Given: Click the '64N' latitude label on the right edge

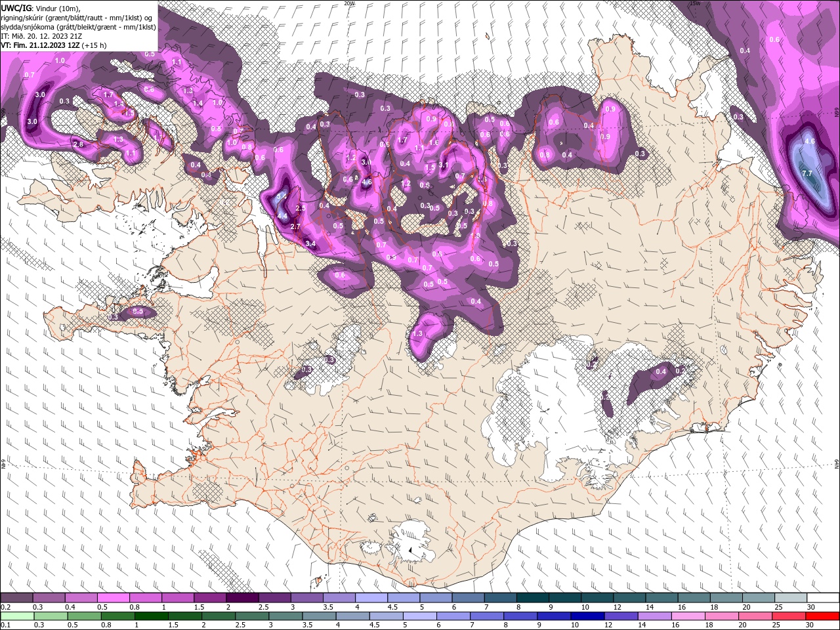Looking at the screenshot, I should coord(837,464).
